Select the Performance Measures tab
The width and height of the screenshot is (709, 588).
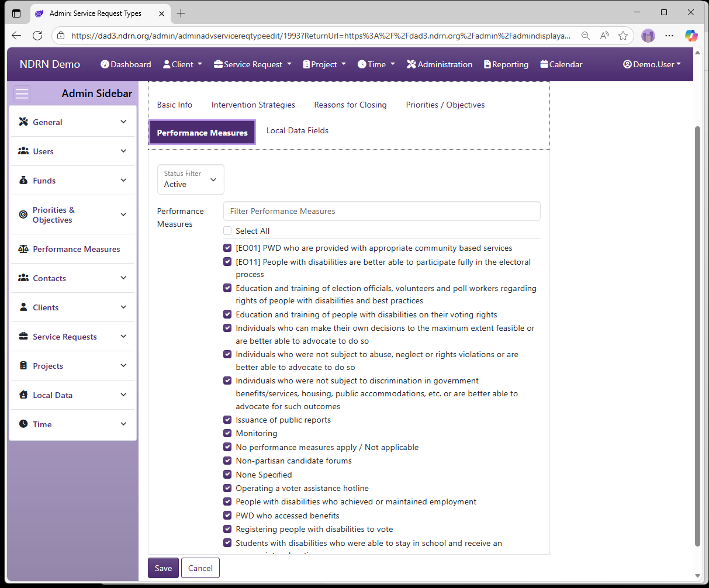coord(202,133)
